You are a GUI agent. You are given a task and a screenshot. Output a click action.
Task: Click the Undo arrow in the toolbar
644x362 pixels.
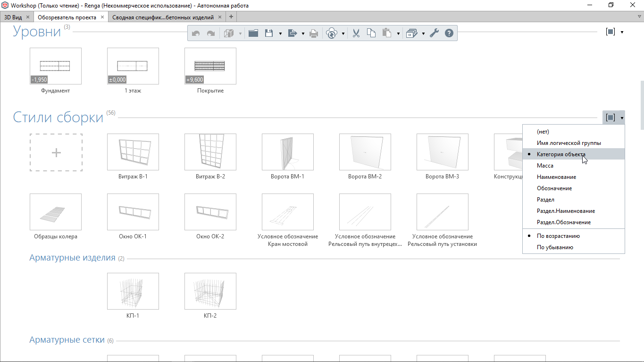(x=196, y=34)
